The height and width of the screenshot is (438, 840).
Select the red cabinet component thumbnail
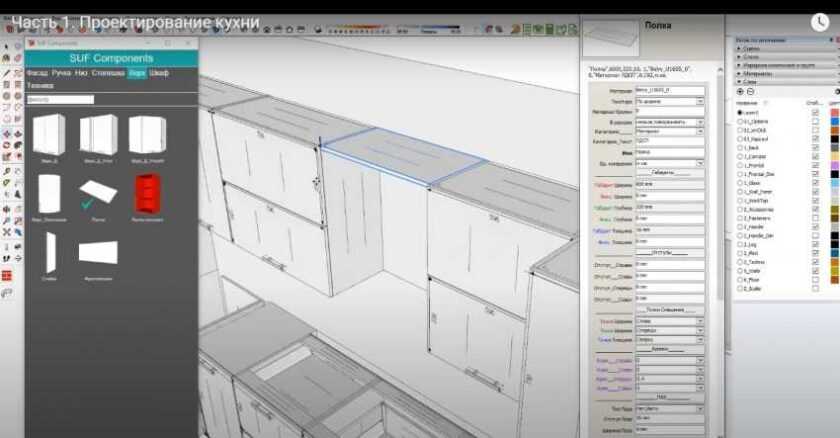[147, 191]
